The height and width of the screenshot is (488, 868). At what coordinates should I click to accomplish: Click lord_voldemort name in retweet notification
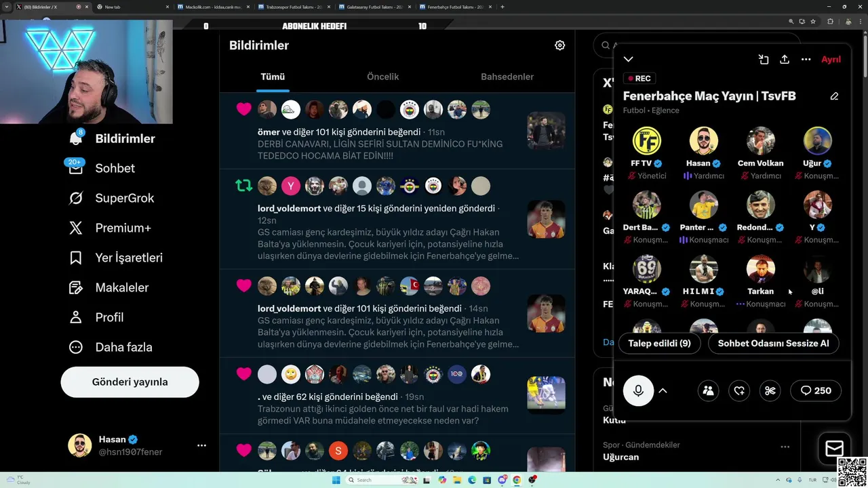click(x=289, y=208)
